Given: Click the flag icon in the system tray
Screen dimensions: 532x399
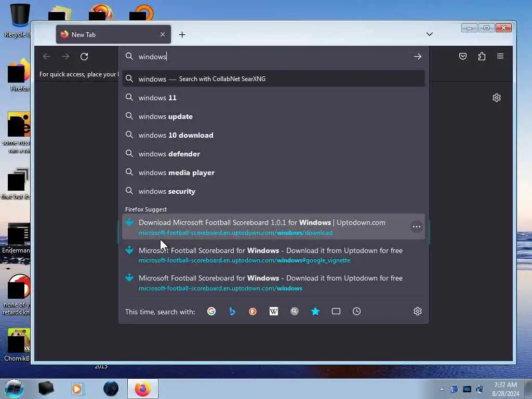Looking at the screenshot, I should coord(454,389).
